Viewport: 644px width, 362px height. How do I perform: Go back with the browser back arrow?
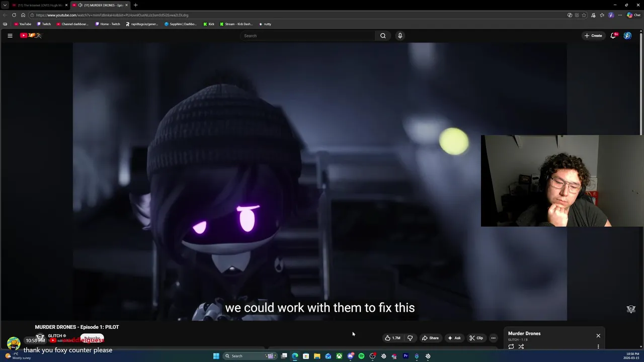[x=5, y=15]
